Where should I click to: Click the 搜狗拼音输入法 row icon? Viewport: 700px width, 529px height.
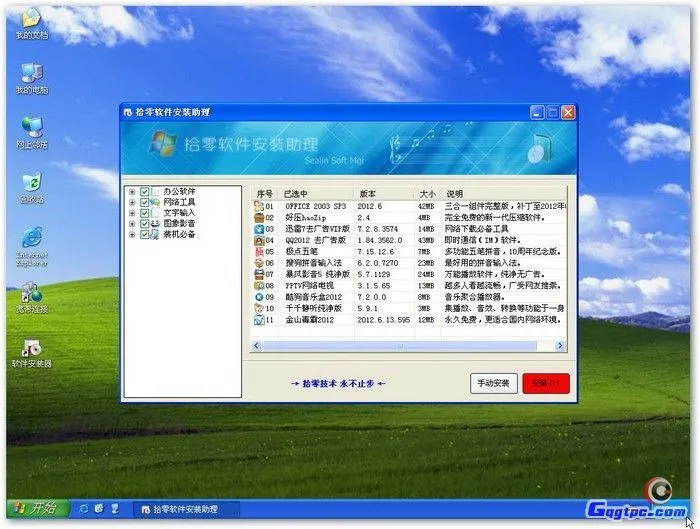(x=259, y=263)
